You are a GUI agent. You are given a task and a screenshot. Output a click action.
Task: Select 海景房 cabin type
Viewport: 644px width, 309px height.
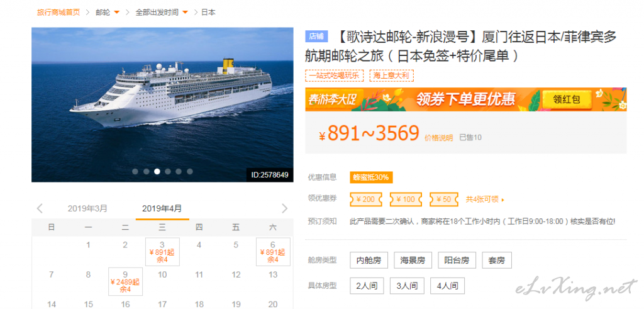pos(413,260)
